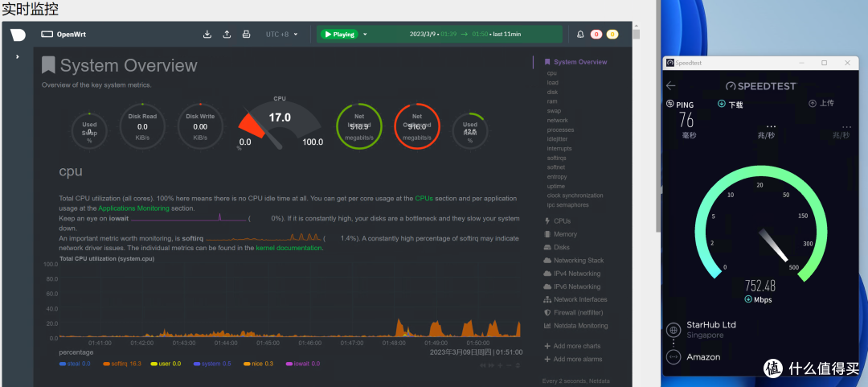Open the alarms bell icon

click(579, 35)
